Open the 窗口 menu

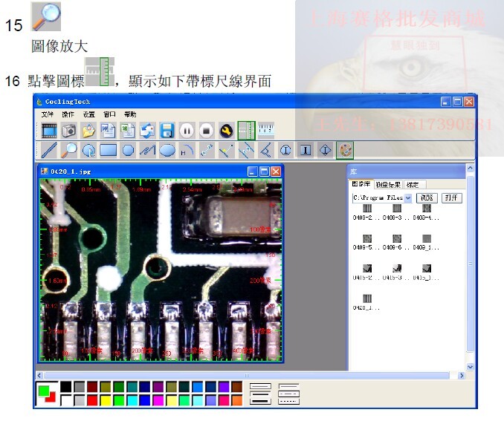109,114
